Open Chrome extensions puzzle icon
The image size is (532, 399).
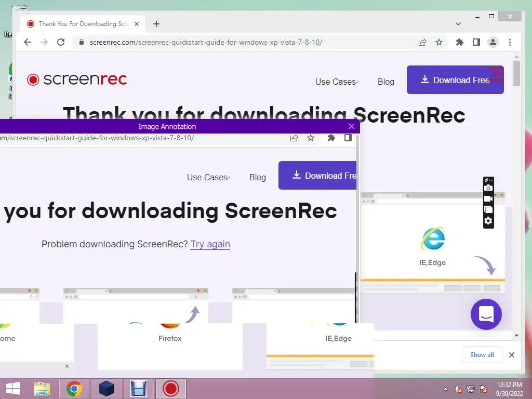coord(460,42)
